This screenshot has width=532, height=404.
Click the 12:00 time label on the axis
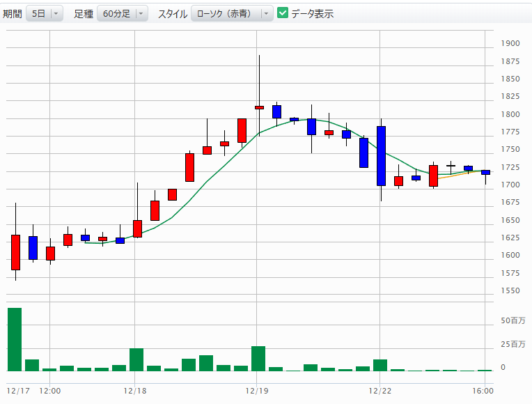pos(49,390)
